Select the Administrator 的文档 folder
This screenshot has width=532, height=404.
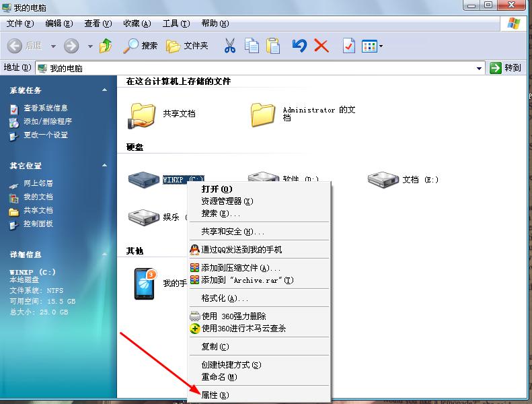(263, 114)
